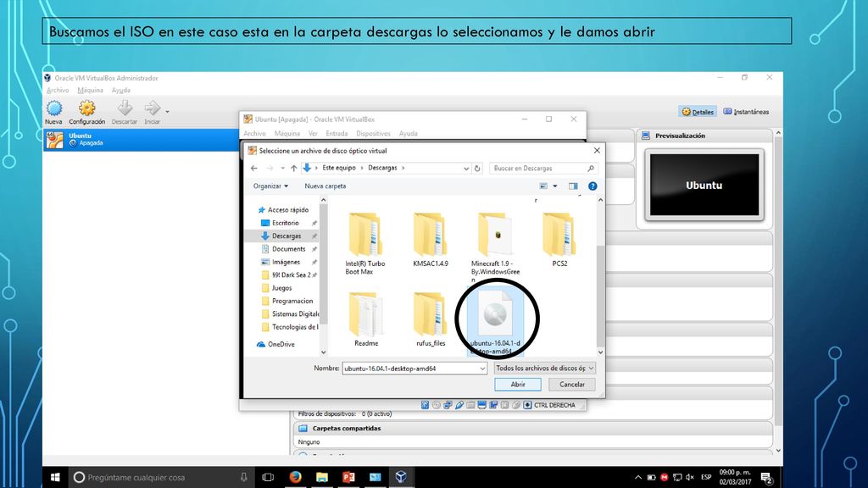Select the ubuntu-16.04.1 ISO disc file

click(495, 322)
